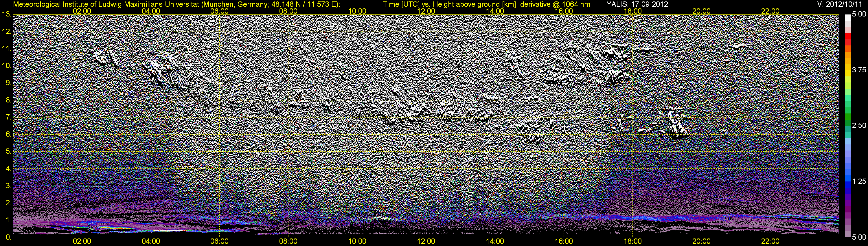
Task: Click the Meteorological Institute Ludwig-Maximilians-Universität title text
Action: [176, 4]
